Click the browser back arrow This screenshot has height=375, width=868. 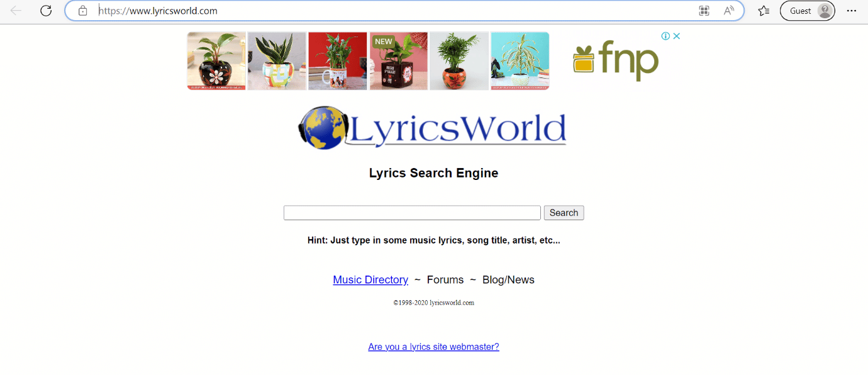click(x=16, y=11)
